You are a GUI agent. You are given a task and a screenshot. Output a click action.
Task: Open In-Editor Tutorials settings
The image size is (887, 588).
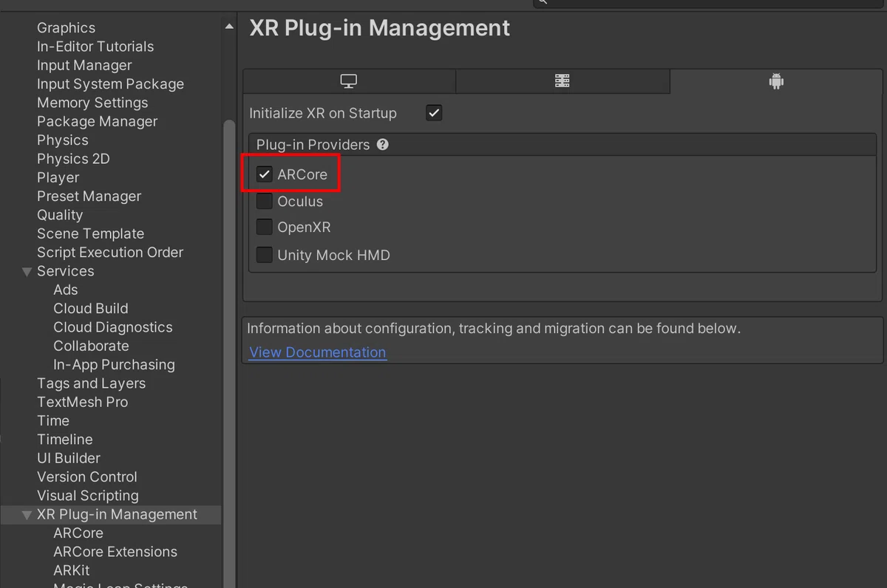pos(95,47)
